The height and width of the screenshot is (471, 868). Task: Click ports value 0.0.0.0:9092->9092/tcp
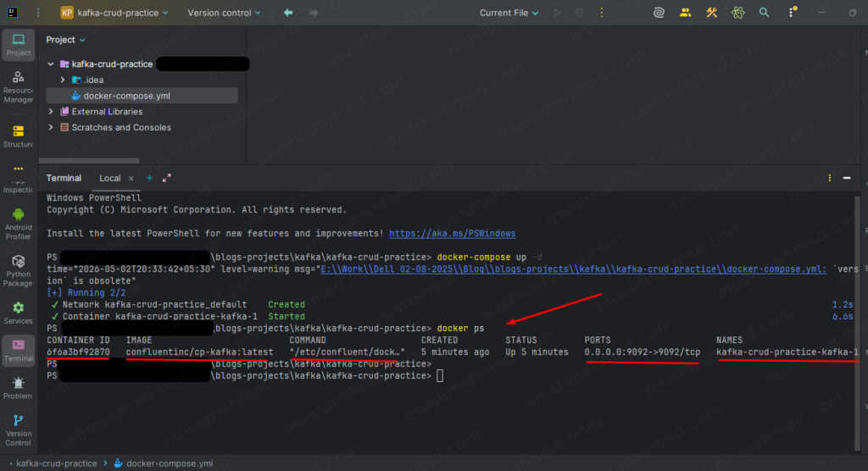pos(643,352)
